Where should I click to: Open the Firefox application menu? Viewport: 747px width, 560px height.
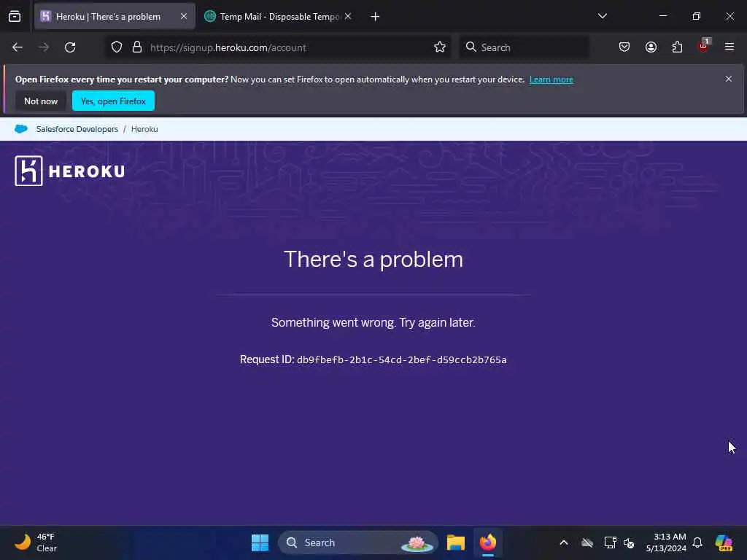click(x=729, y=47)
